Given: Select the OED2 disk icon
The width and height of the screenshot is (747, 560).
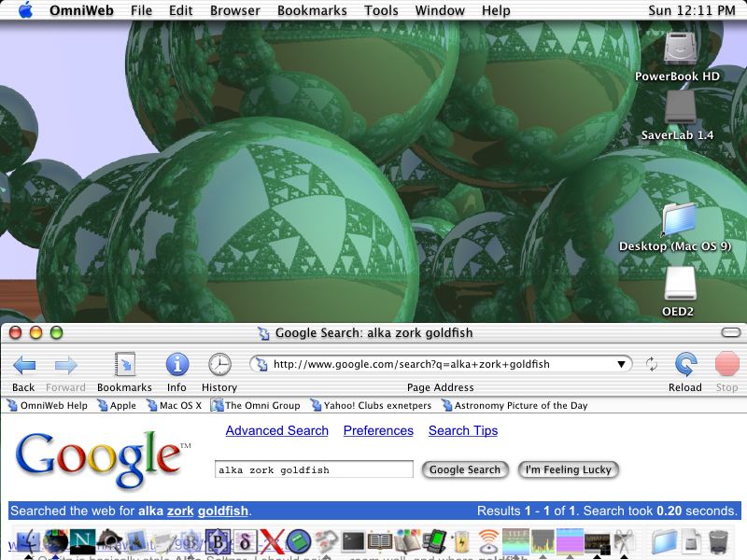Looking at the screenshot, I should (x=679, y=284).
